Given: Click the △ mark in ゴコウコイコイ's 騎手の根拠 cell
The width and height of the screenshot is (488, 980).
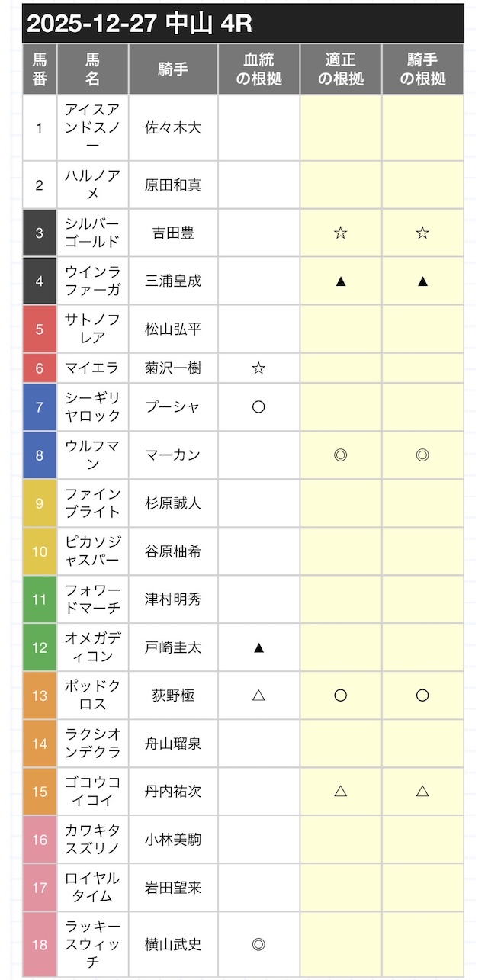Looking at the screenshot, I should pyautogui.click(x=422, y=792).
